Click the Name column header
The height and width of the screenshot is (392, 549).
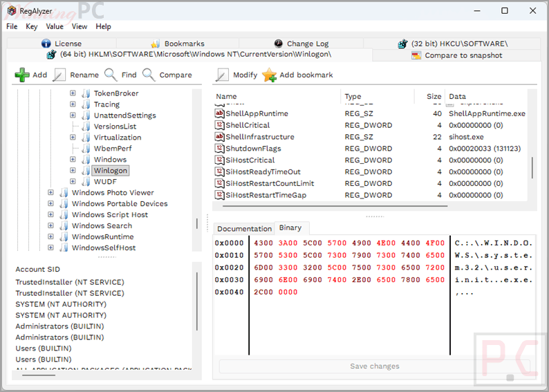[x=277, y=97]
